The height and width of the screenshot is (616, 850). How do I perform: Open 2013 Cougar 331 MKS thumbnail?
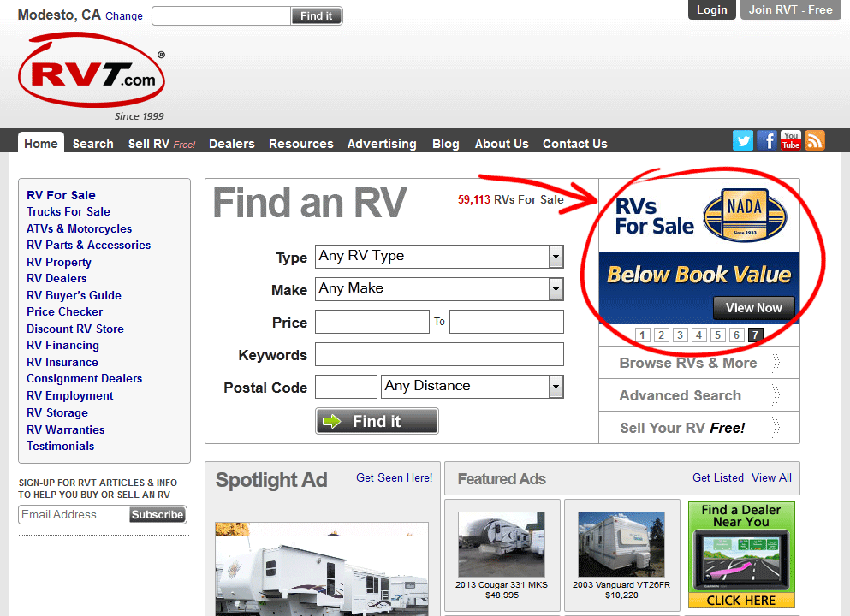click(x=502, y=544)
